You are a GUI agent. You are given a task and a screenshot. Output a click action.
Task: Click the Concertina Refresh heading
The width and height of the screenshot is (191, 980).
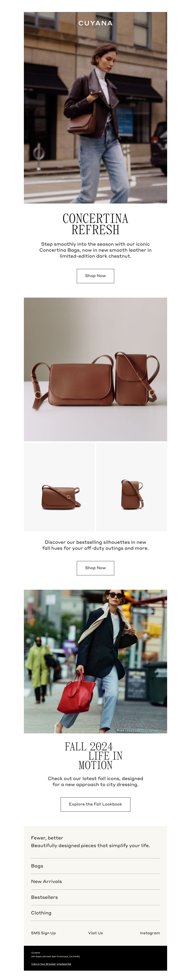pyautogui.click(x=95, y=224)
